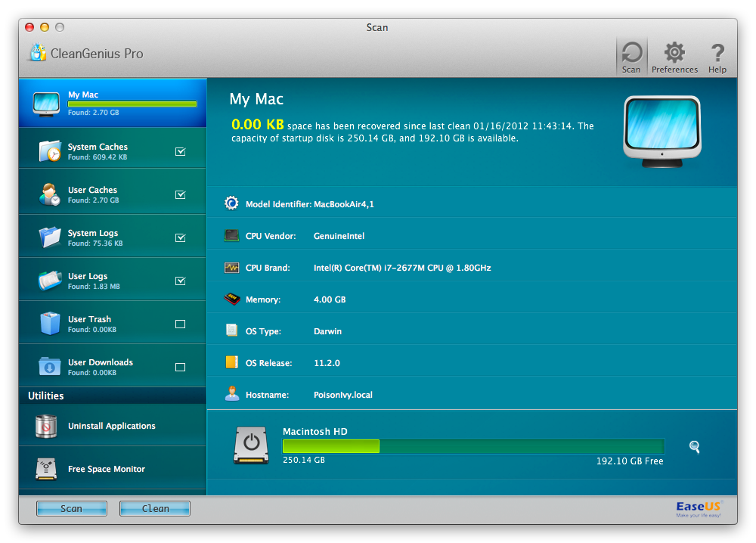Click User Trash bin icon

[50, 323]
